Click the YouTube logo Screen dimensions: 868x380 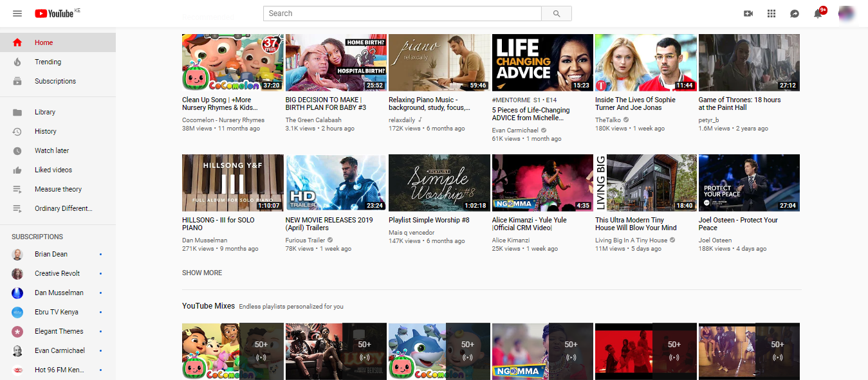54,14
